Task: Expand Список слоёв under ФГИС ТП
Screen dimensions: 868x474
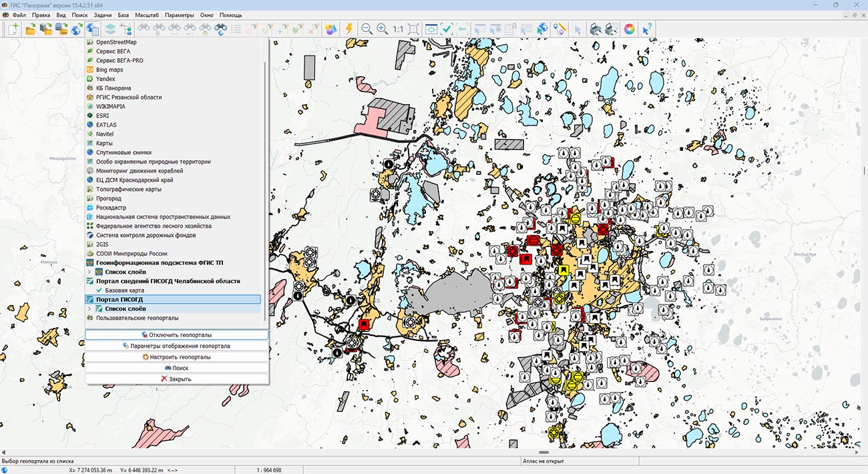Action: [x=89, y=272]
